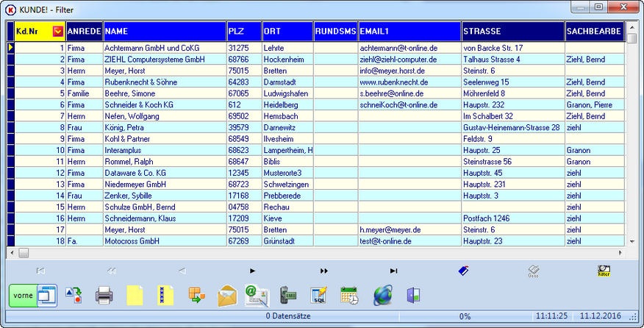Open the SQL editor icon
Image resolution: width=644 pixels, height=328 pixels.
319,296
